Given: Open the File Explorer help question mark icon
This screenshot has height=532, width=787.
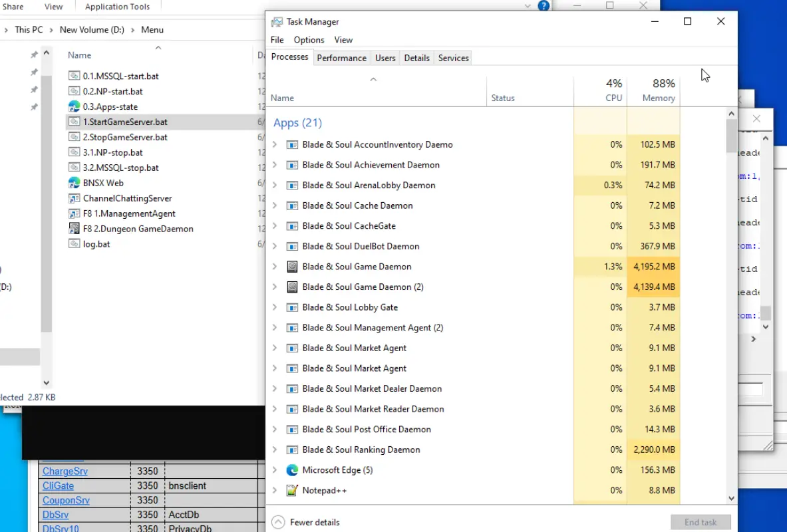Looking at the screenshot, I should point(544,5).
